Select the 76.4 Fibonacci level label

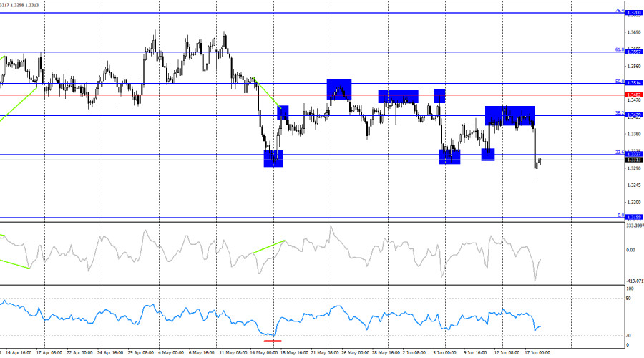(x=620, y=11)
